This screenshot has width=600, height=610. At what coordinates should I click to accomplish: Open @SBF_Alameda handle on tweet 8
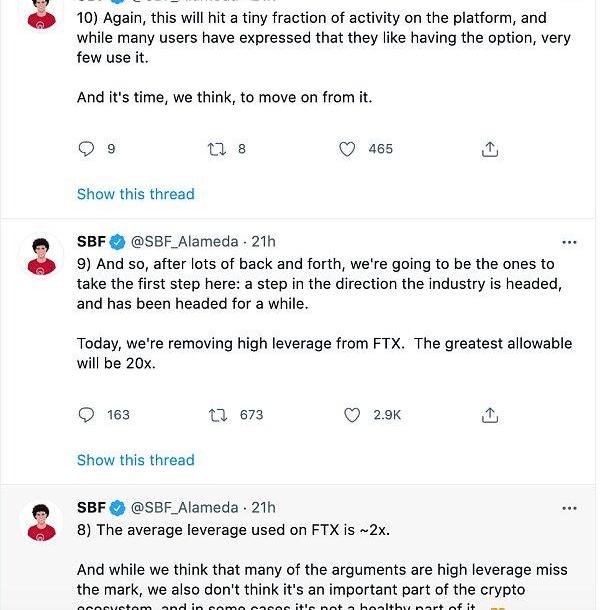pos(184,507)
